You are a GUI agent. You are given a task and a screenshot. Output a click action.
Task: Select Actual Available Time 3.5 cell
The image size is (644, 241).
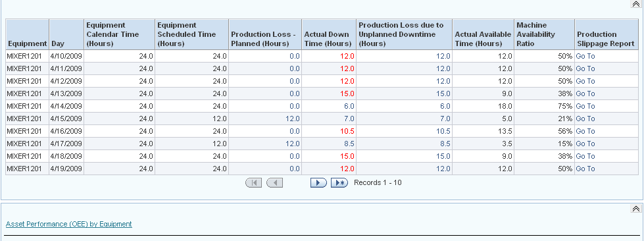tap(483, 144)
